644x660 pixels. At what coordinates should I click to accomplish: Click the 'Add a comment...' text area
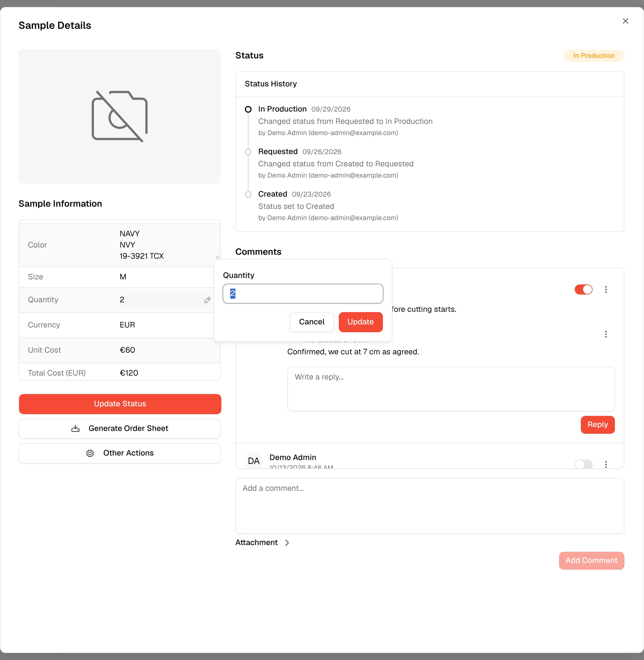430,506
